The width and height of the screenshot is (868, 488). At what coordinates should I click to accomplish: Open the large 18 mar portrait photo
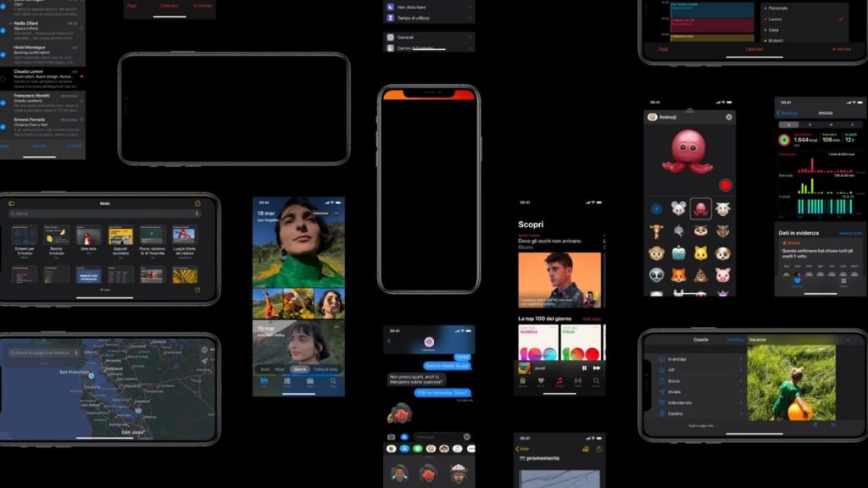coord(298,242)
